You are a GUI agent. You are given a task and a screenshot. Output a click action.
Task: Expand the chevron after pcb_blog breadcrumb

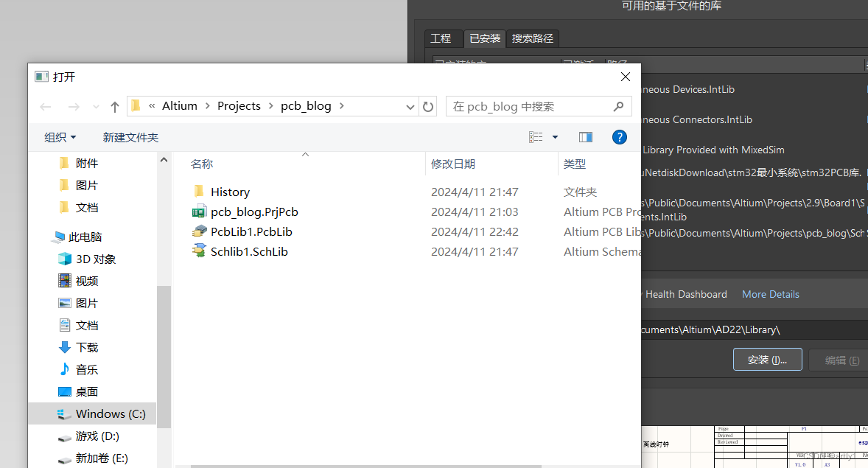pyautogui.click(x=342, y=106)
